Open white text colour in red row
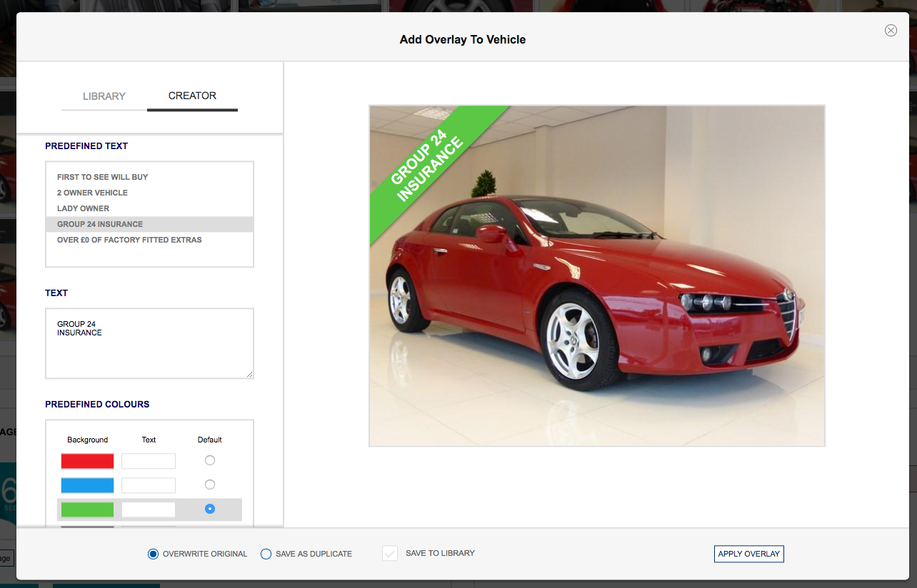 (149, 461)
